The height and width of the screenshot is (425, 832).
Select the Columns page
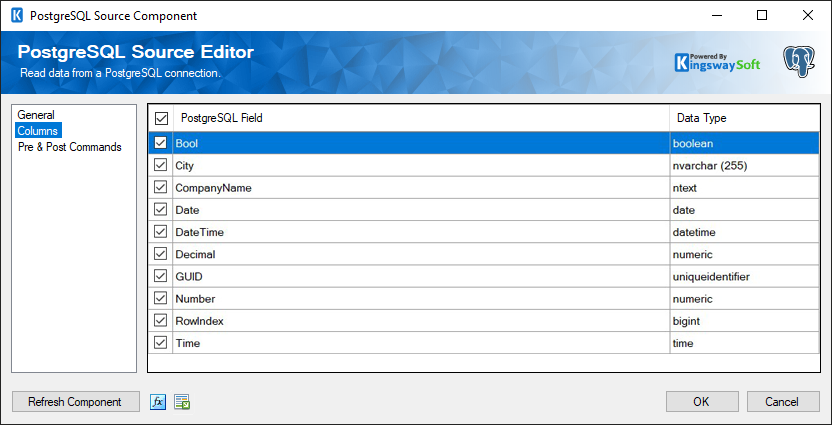38,131
